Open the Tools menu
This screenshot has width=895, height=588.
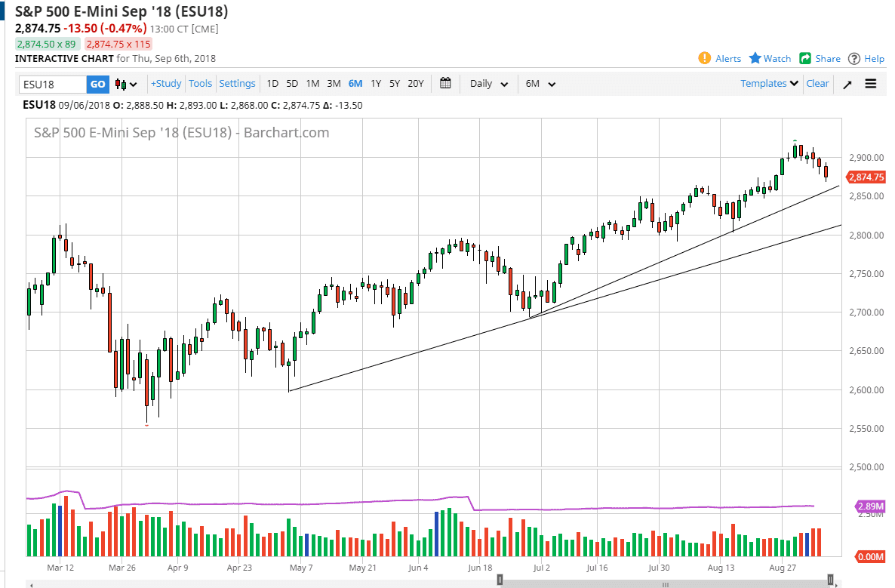[x=200, y=84]
